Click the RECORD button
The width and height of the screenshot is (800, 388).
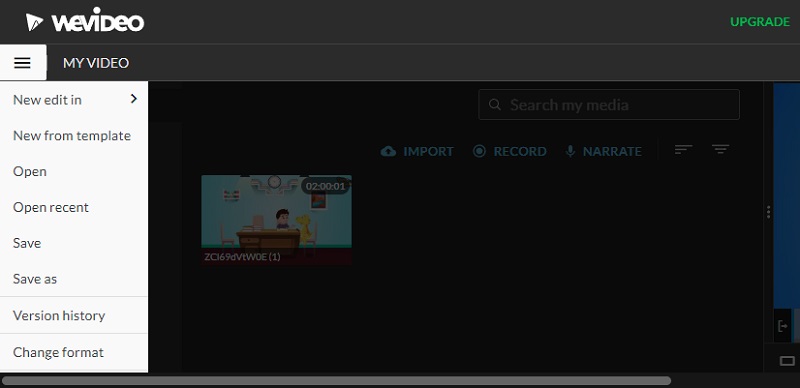(x=509, y=151)
